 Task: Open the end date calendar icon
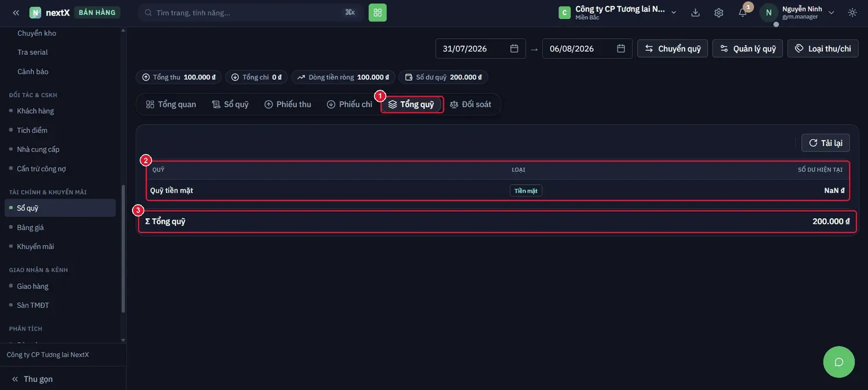point(621,49)
